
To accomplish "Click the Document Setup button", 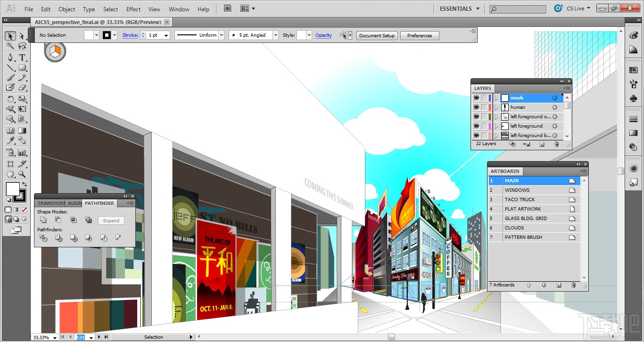I will pyautogui.click(x=377, y=35).
